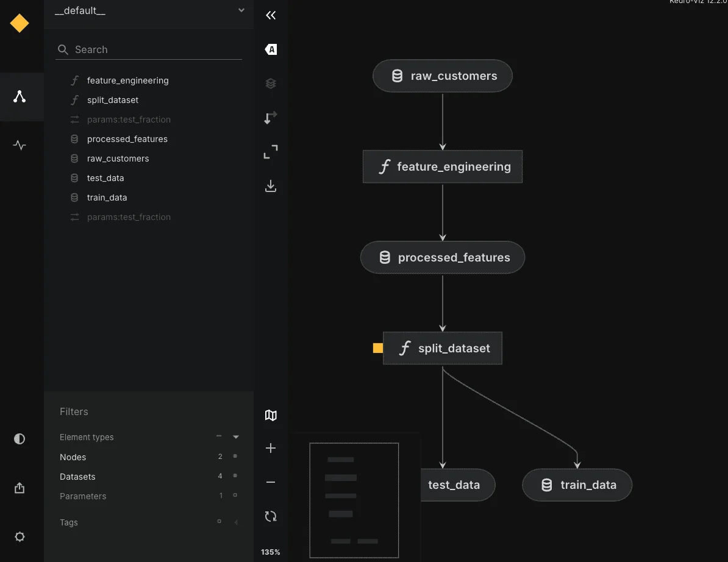This screenshot has width=728, height=562.
Task: Toggle text labels on the flowchart
Action: click(271, 49)
